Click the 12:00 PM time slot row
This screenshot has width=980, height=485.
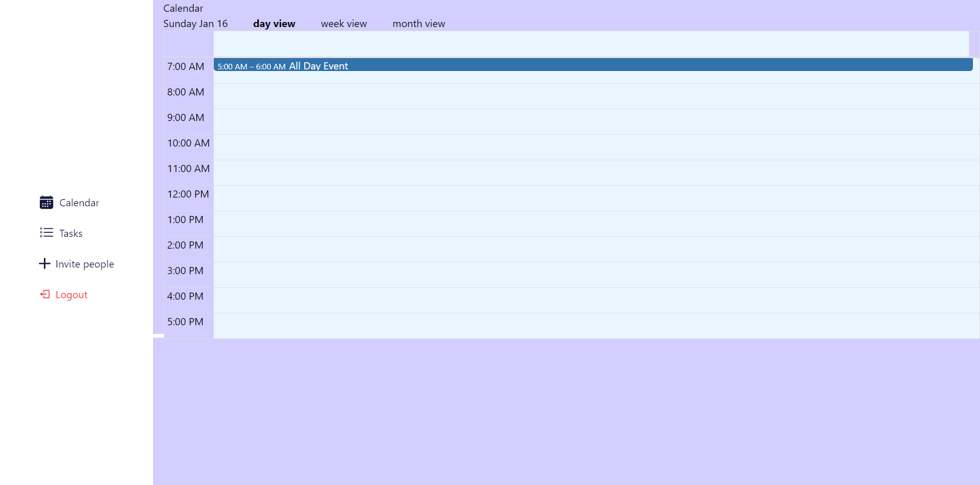click(x=596, y=199)
